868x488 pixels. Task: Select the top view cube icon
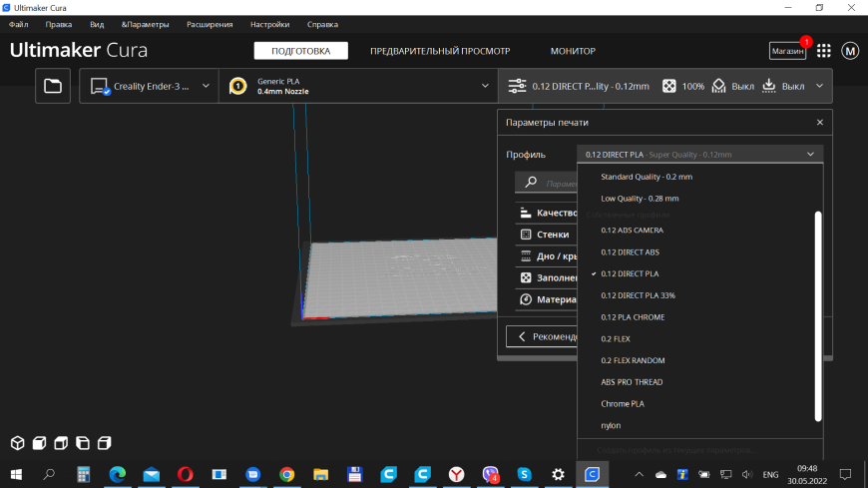[61, 443]
